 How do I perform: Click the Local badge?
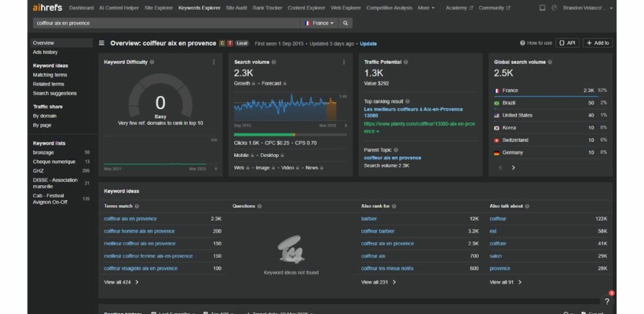click(x=242, y=43)
